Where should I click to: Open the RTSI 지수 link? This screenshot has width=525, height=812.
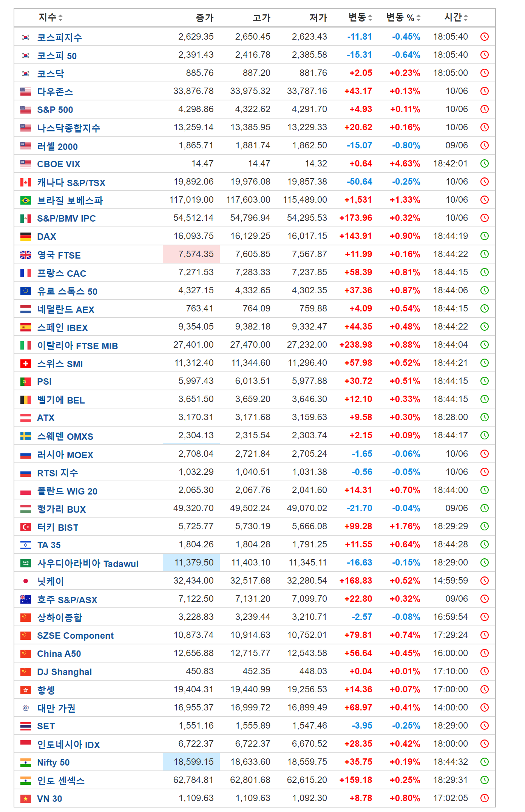coord(58,473)
